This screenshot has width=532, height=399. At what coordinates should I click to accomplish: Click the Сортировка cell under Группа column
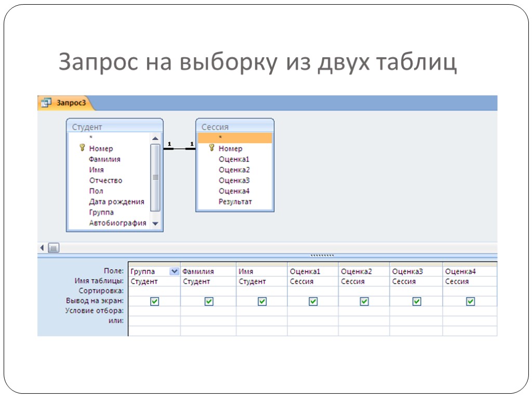click(x=154, y=291)
